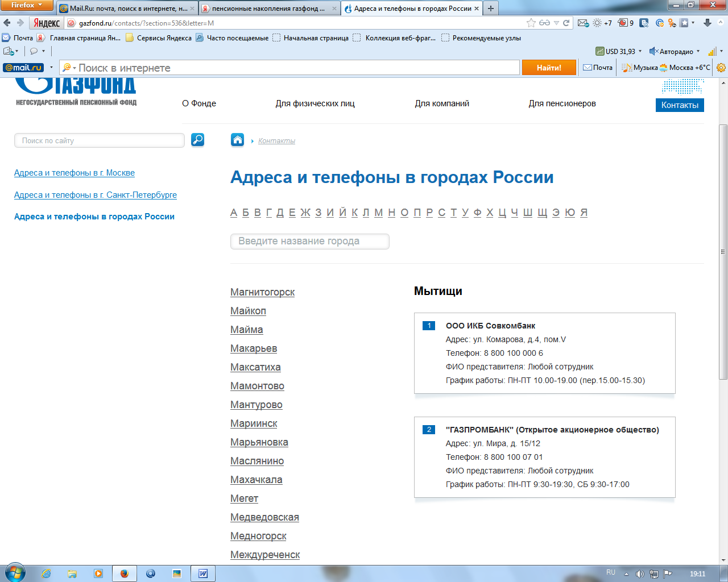This screenshot has height=582, width=728.
Task: Click the Яндекс button beside address bar
Action: 47,23
